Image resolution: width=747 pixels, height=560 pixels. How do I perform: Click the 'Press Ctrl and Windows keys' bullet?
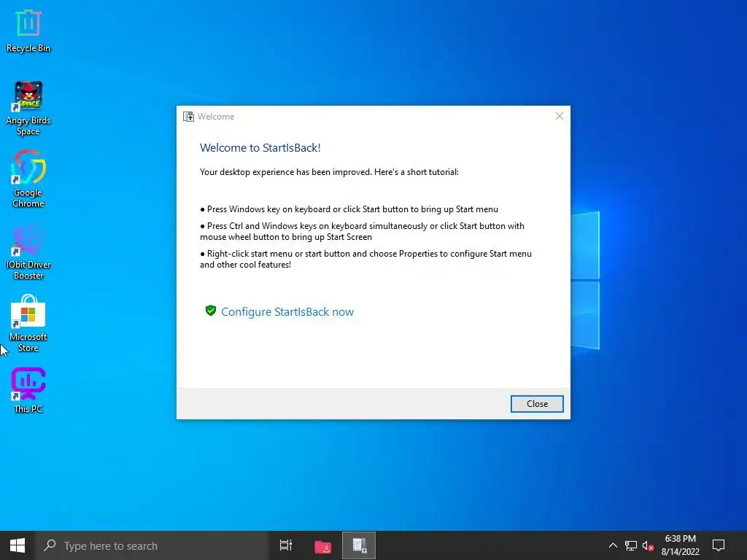coord(362,231)
